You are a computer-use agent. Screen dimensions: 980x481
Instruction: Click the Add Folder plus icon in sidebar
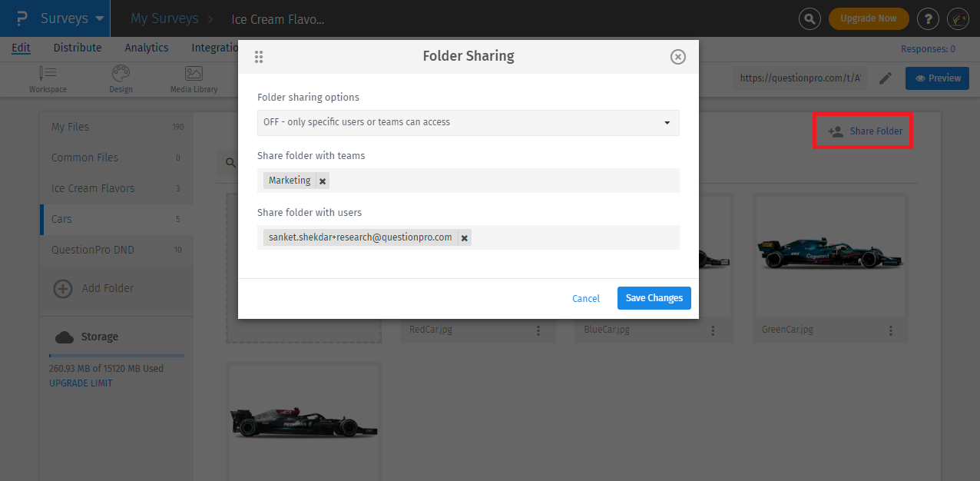point(61,289)
